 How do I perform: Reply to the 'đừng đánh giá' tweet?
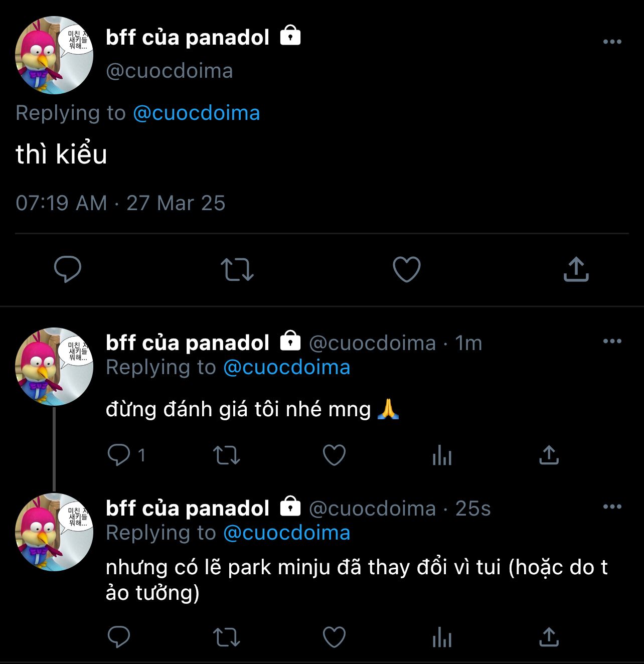[x=119, y=455]
